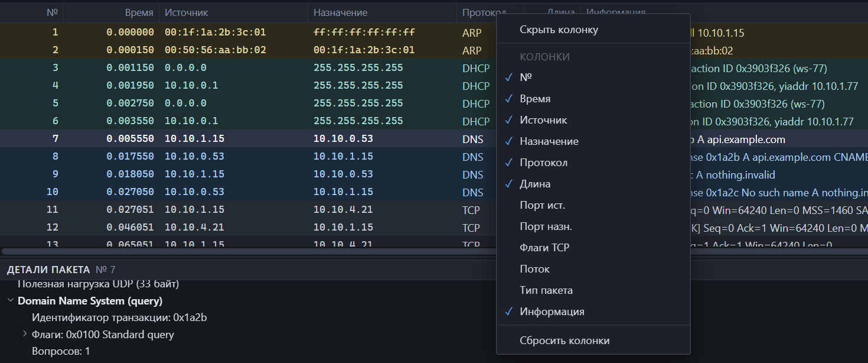Toggle the 'Источник' column menu entry off

(593, 120)
